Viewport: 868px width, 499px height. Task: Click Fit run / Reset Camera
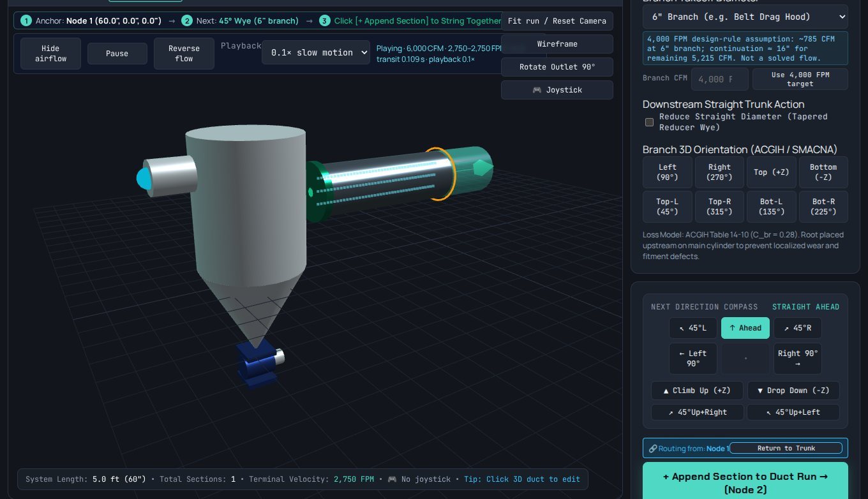click(x=557, y=21)
